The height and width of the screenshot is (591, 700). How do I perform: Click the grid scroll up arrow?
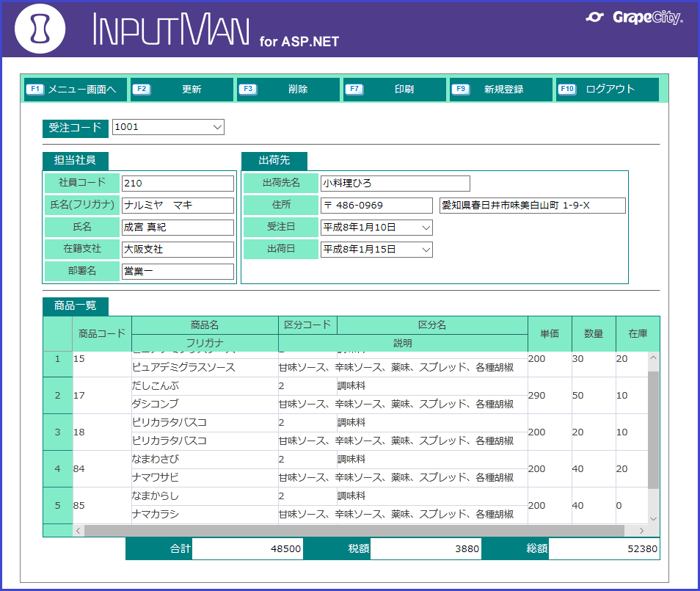(x=653, y=358)
